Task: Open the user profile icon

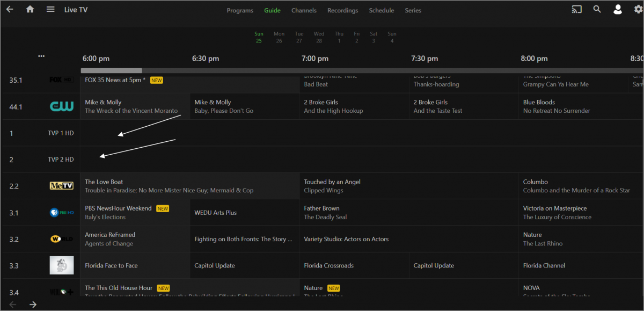Action: 618,9
